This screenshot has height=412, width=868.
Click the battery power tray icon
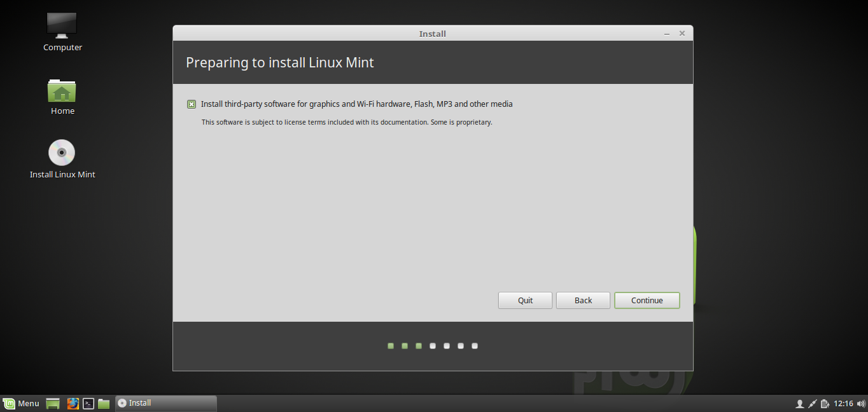tap(825, 404)
